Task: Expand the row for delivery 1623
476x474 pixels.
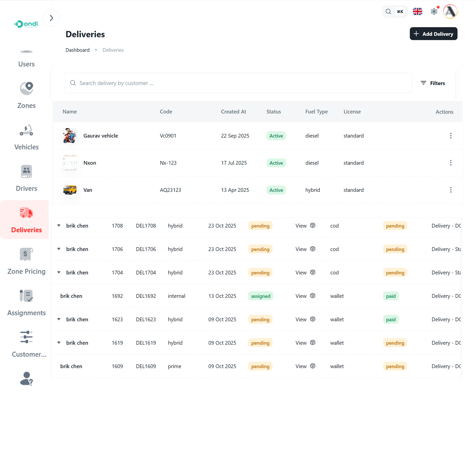Action: point(59,319)
